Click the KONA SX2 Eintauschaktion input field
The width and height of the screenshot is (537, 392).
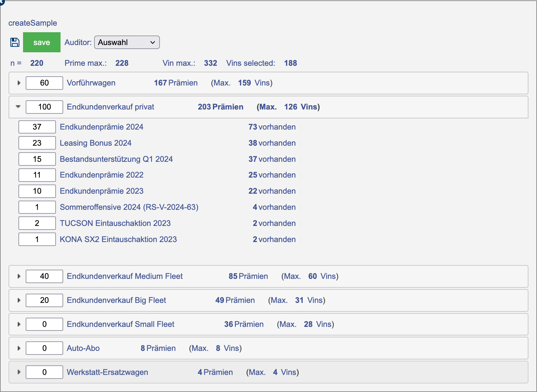coord(37,239)
